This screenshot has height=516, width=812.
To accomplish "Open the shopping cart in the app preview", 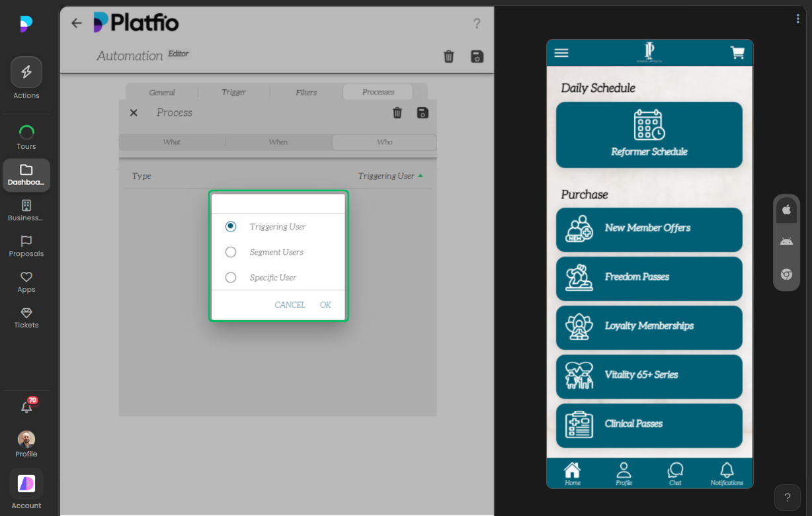I will (x=737, y=53).
